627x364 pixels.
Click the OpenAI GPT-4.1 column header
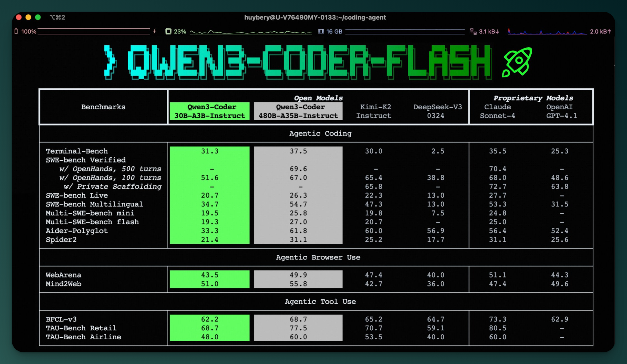[x=562, y=111]
